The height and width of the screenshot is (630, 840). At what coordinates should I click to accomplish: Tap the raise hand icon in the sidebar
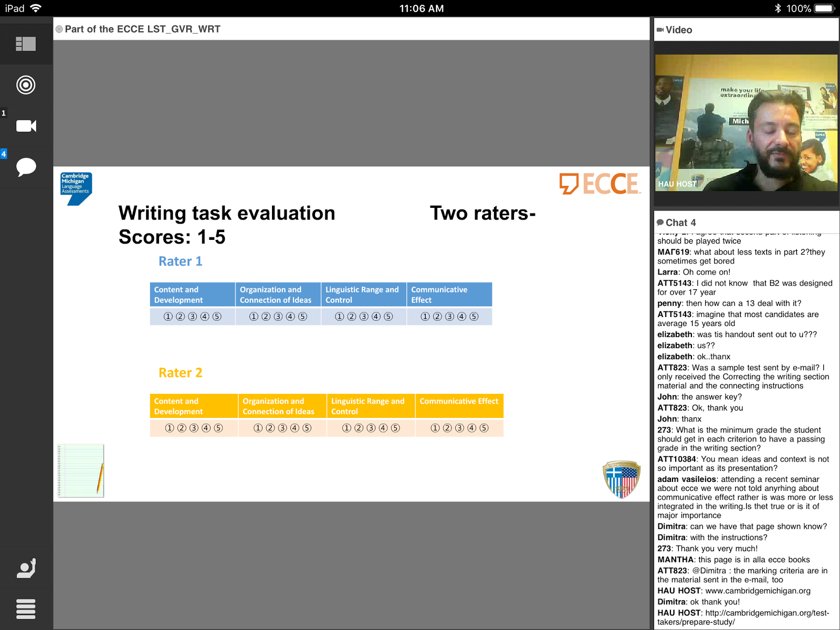26,568
